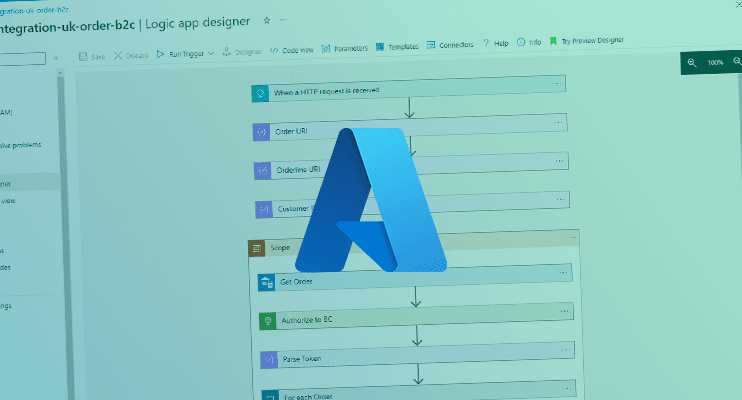The height and width of the screenshot is (400, 742).
Task: Click the brown Scope icon
Action: 256,249
